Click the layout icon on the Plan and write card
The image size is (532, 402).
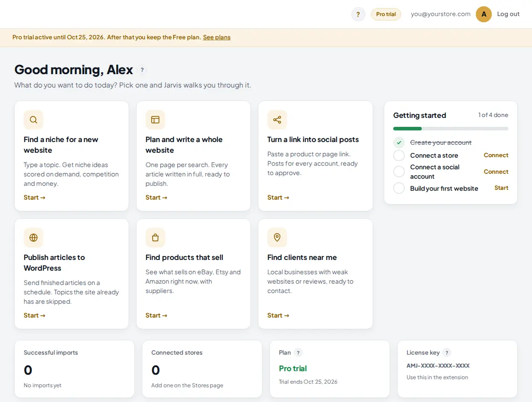[x=155, y=120]
